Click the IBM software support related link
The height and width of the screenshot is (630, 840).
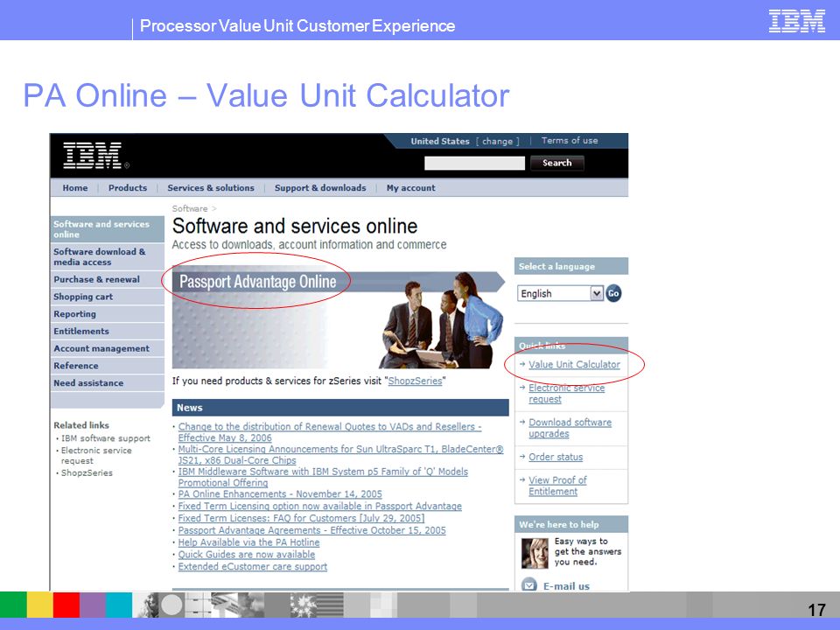(x=106, y=438)
